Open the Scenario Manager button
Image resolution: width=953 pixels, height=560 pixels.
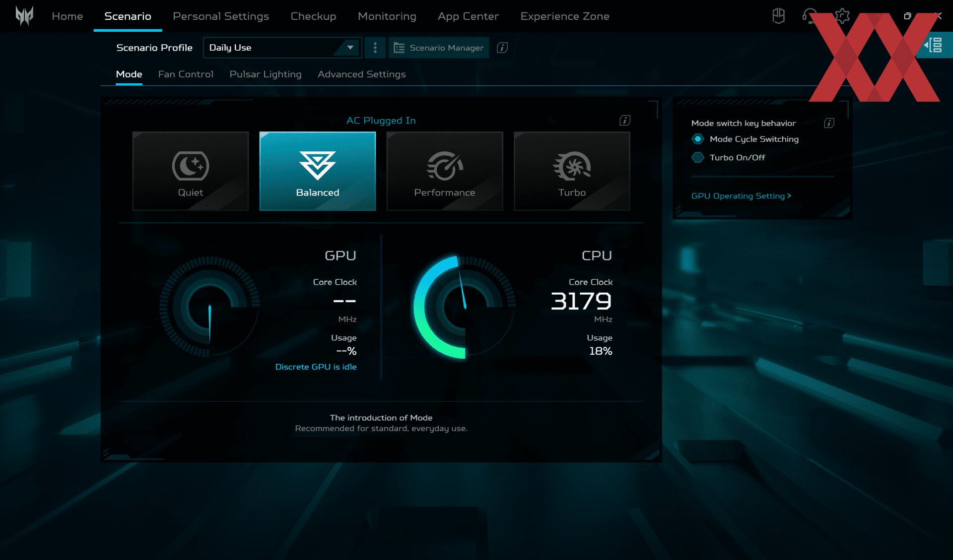click(x=438, y=48)
